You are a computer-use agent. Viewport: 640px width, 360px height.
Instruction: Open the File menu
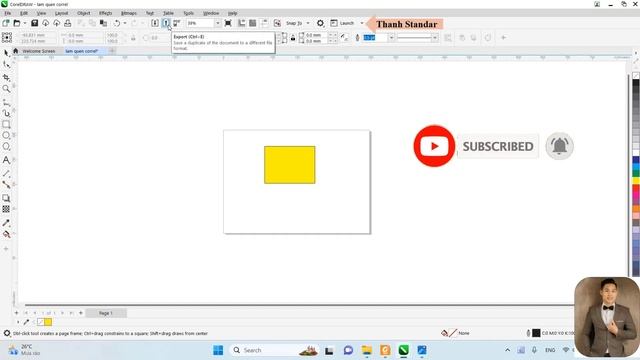click(x=8, y=13)
